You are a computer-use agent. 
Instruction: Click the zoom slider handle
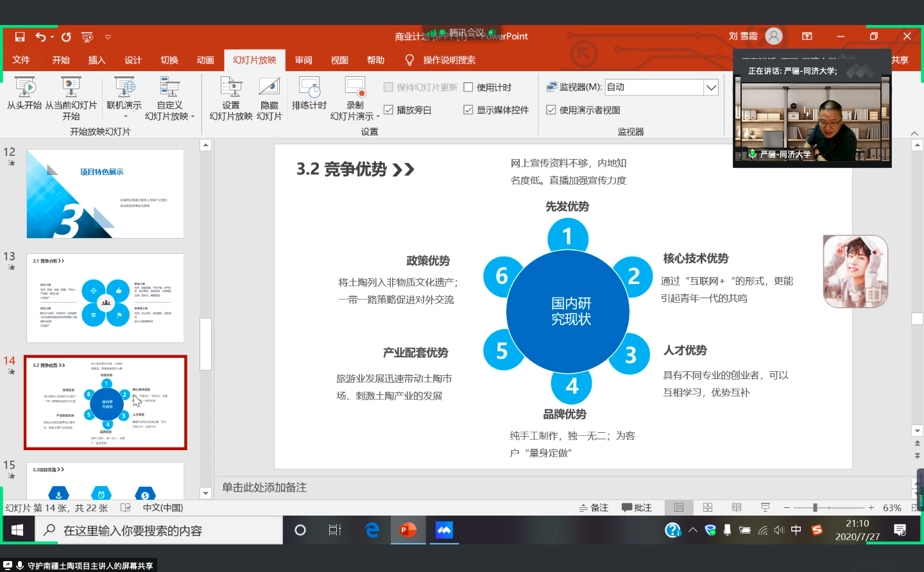pos(815,508)
